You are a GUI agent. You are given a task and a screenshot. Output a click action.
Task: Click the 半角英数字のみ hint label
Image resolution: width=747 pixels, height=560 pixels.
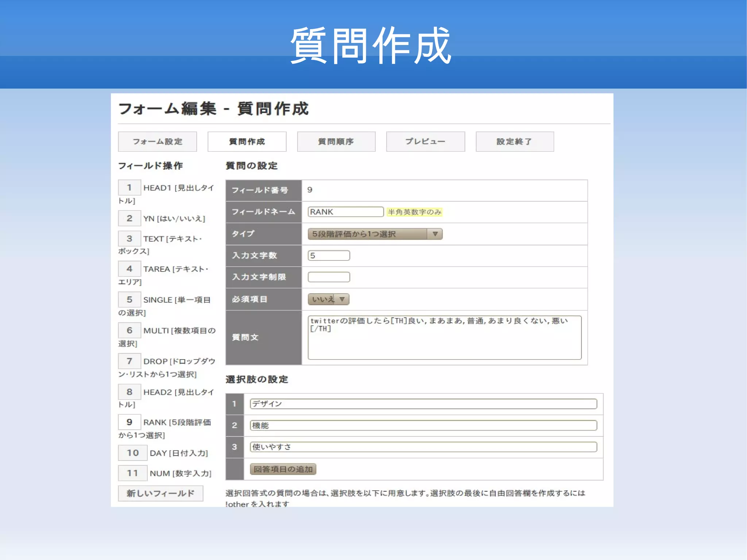[x=415, y=212]
